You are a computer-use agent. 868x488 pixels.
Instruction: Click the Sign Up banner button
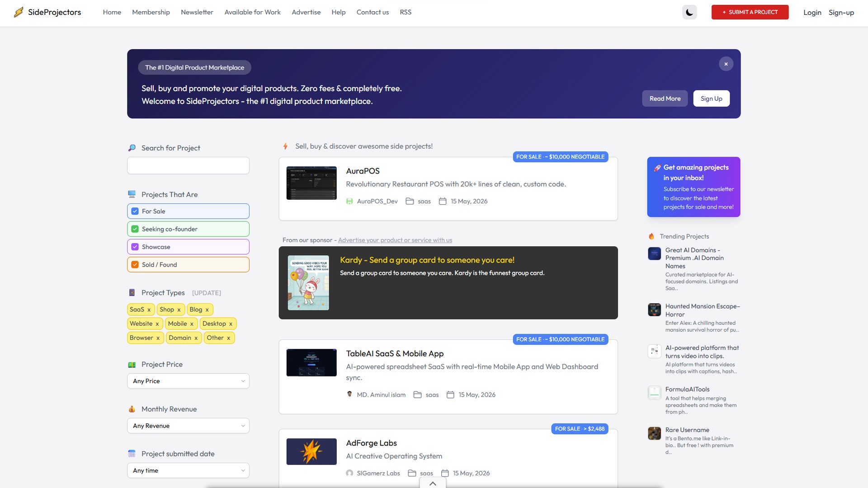pyautogui.click(x=712, y=99)
